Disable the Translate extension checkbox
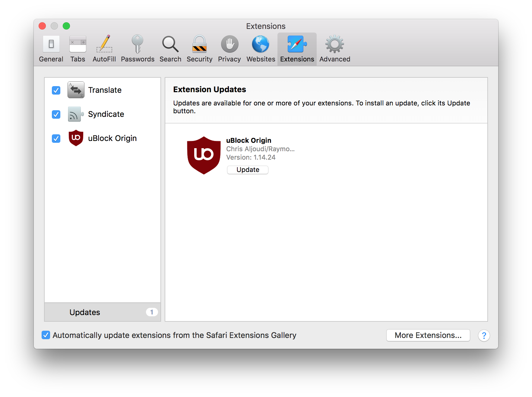The width and height of the screenshot is (532, 397). (56, 90)
